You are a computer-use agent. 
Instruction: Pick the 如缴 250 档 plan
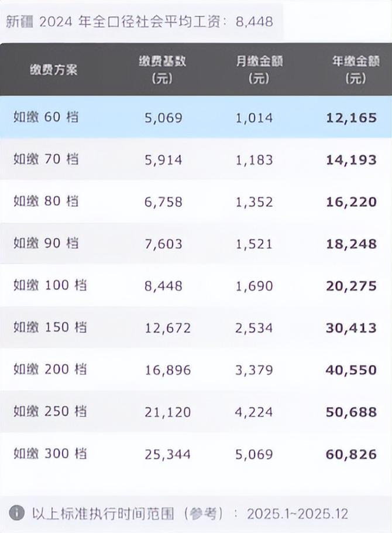196,412
